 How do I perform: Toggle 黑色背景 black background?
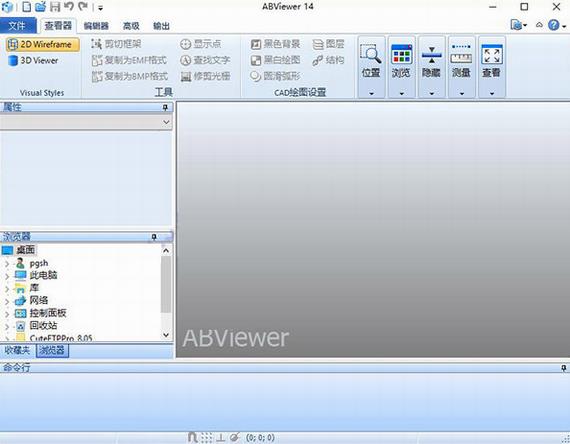tap(275, 44)
